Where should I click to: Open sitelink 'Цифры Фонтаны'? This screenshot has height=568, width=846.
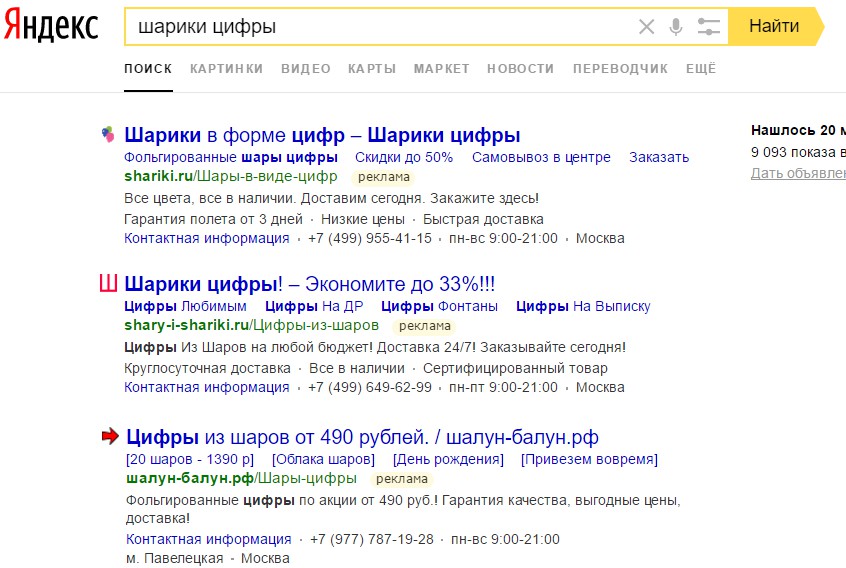click(439, 306)
